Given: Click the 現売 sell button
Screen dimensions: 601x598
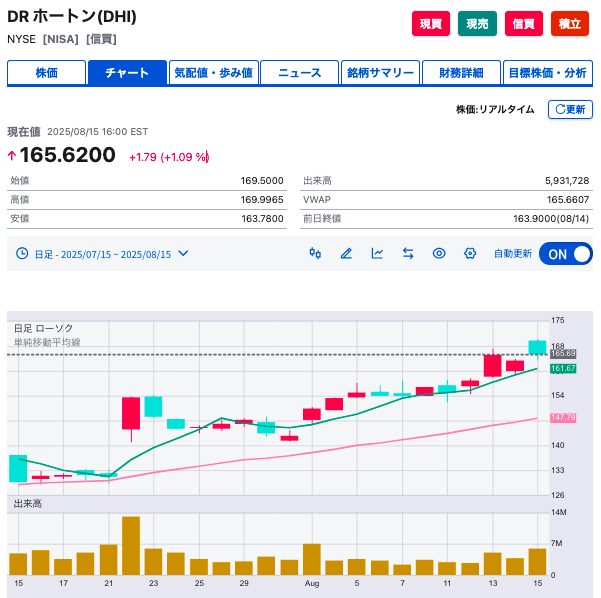Looking at the screenshot, I should pos(477,24).
